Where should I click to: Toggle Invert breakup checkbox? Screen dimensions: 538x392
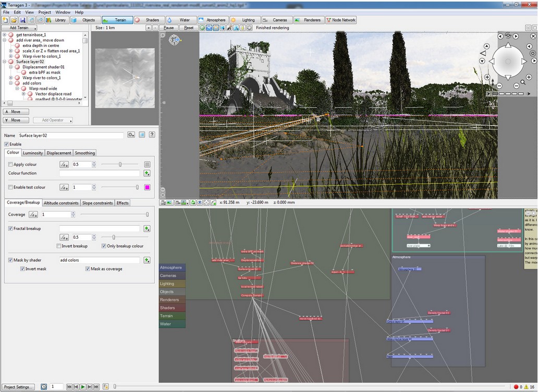59,246
